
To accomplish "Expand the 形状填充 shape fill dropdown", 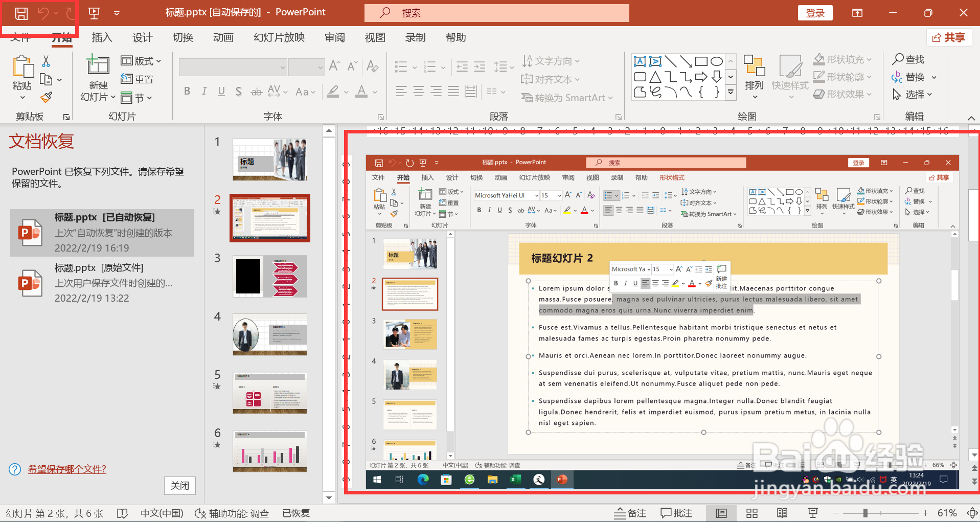I will (842, 59).
